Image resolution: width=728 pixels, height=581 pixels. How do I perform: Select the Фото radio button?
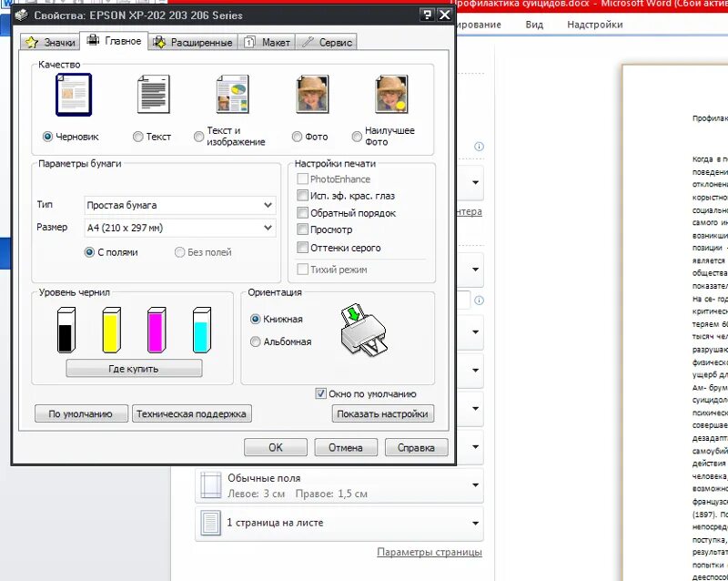(x=297, y=137)
